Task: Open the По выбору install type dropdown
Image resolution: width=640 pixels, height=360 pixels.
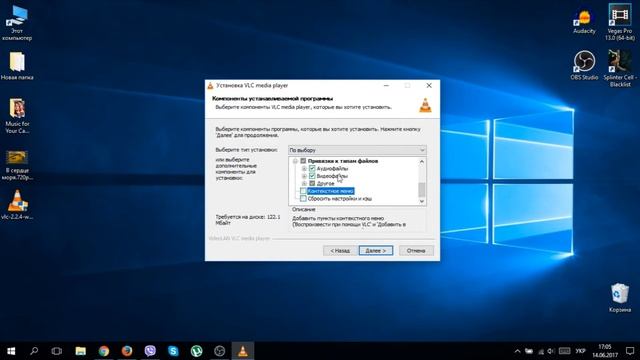Action: click(x=357, y=150)
